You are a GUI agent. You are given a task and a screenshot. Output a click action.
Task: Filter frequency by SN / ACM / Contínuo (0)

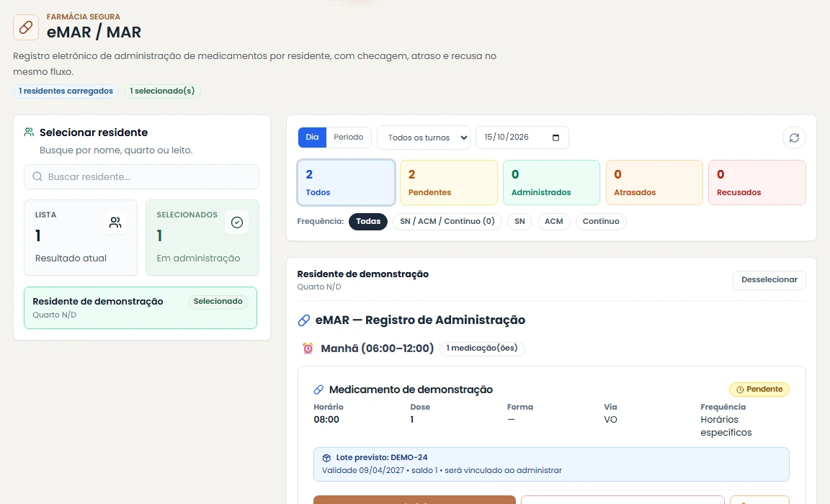coord(447,222)
